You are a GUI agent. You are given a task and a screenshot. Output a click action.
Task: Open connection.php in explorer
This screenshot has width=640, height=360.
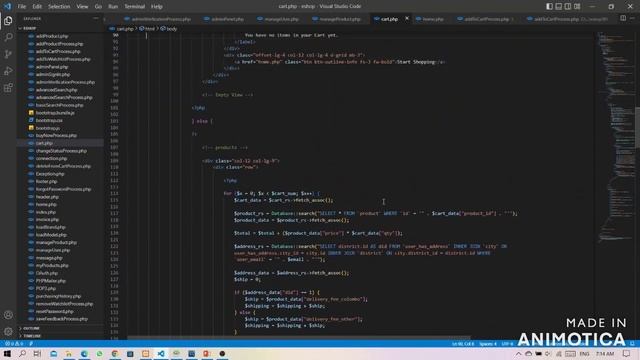click(x=51, y=158)
